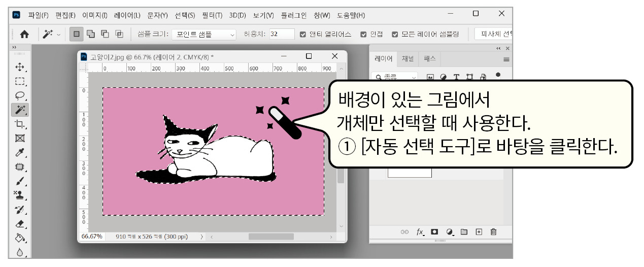The width and height of the screenshot is (644, 267).
Task: Open the layer style fx menu
Action: pos(420,232)
